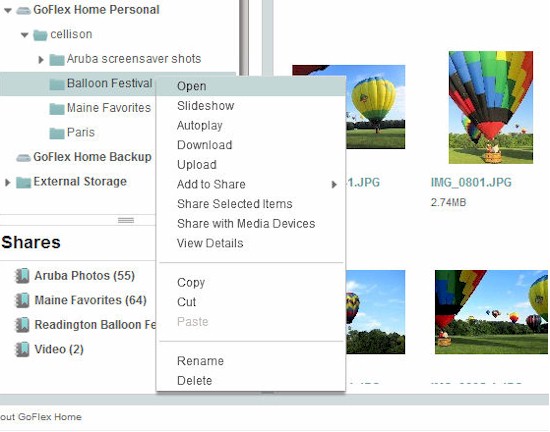Viewport: 550px width, 432px height.
Task: Select Copy in the context menu
Action: [x=251, y=283]
